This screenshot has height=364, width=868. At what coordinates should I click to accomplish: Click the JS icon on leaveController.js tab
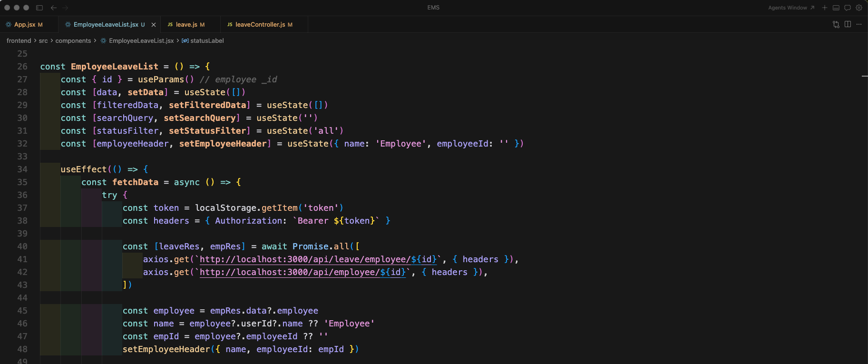(230, 24)
